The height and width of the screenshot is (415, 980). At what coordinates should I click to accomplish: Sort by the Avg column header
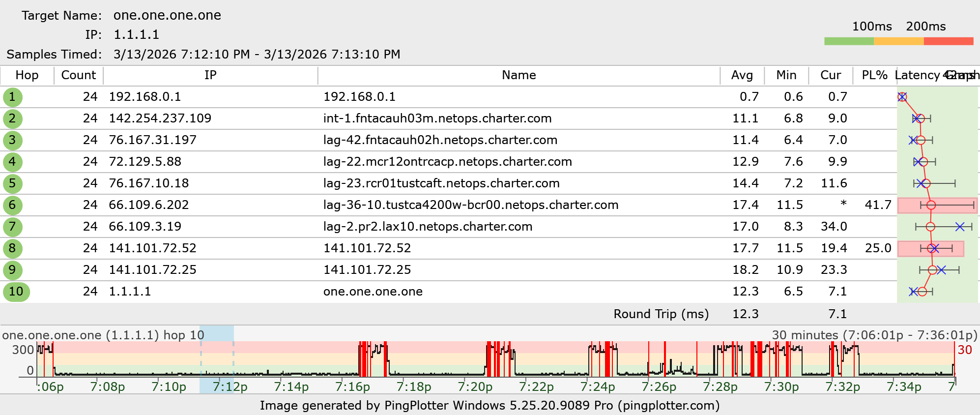tap(742, 75)
